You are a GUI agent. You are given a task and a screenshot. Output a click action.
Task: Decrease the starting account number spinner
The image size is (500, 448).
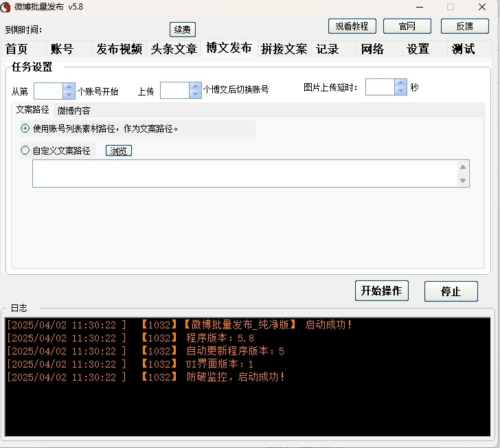69,95
